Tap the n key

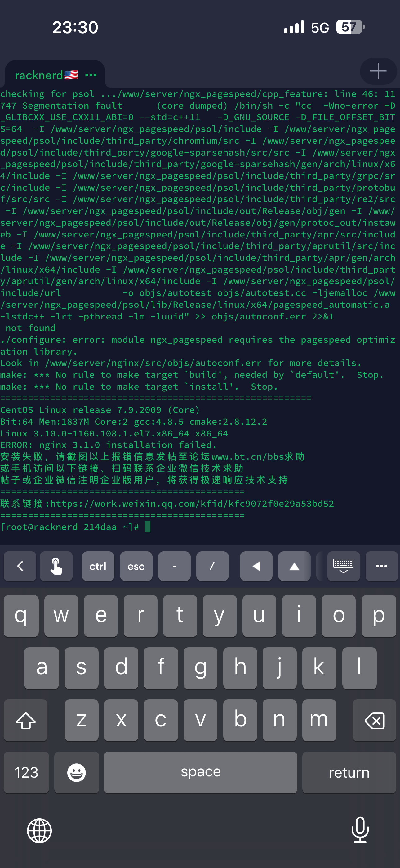pyautogui.click(x=280, y=720)
